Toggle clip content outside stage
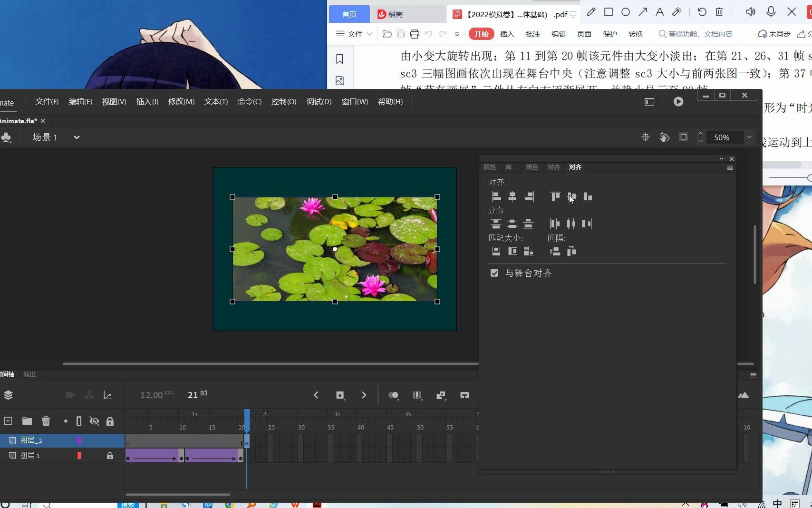812x508 pixels. (x=683, y=137)
